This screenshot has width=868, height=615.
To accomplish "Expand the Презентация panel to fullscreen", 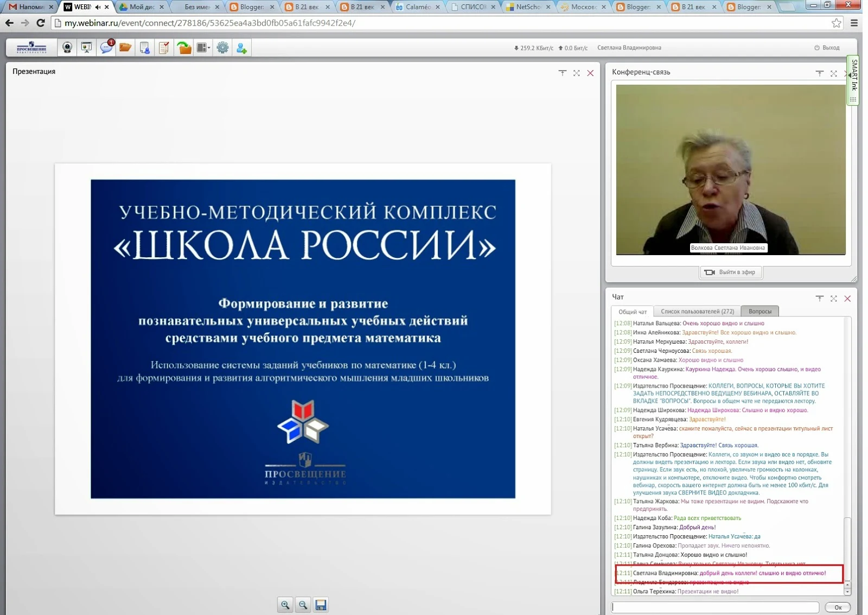I will [x=577, y=73].
